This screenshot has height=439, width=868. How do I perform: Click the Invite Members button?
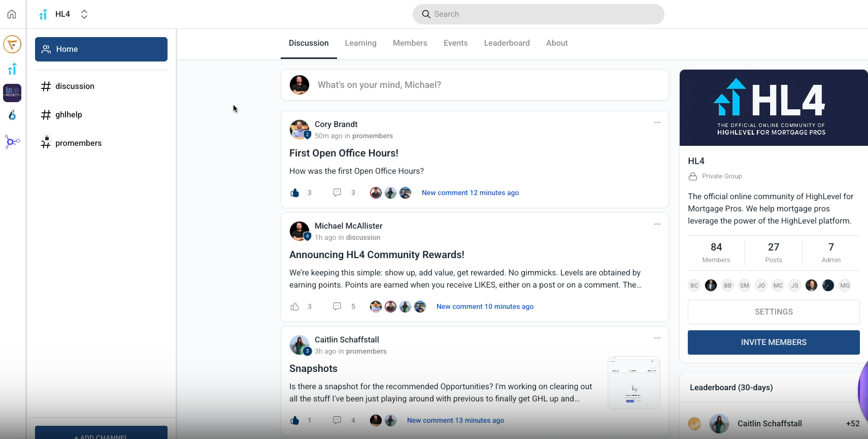pos(774,342)
